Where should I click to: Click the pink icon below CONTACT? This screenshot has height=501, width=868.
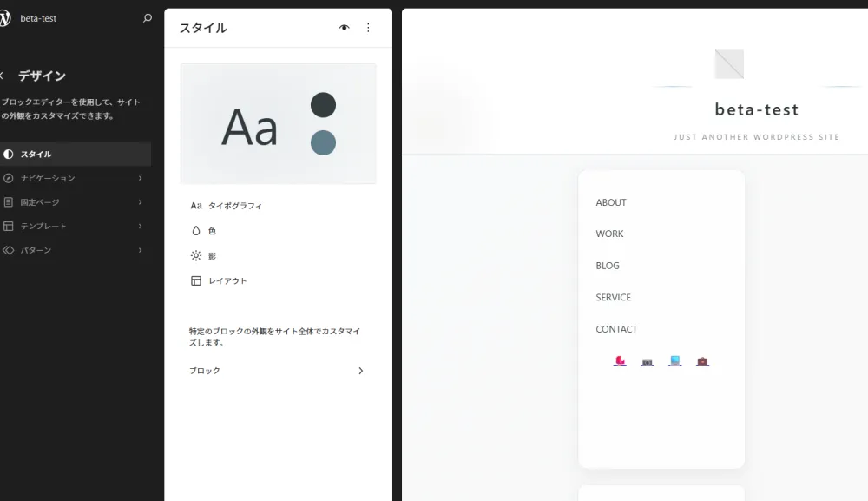620,360
